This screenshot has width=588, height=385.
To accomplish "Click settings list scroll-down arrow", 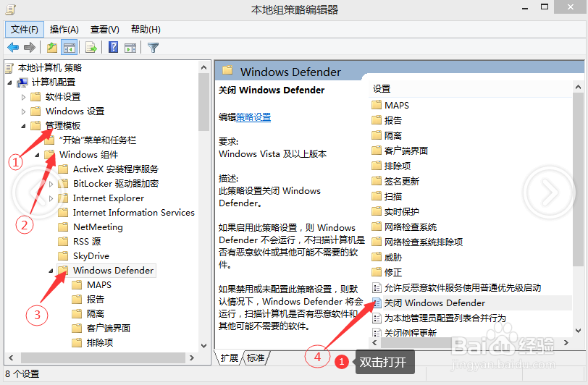I will [x=578, y=331].
